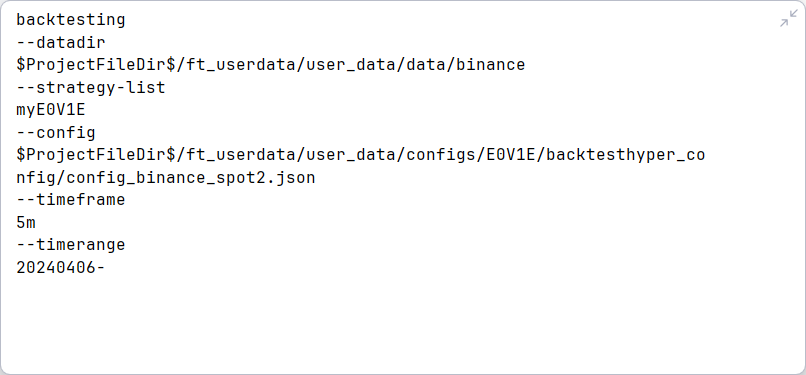Place cursor on --datadir argument
The width and height of the screenshot is (806, 375).
click(61, 42)
